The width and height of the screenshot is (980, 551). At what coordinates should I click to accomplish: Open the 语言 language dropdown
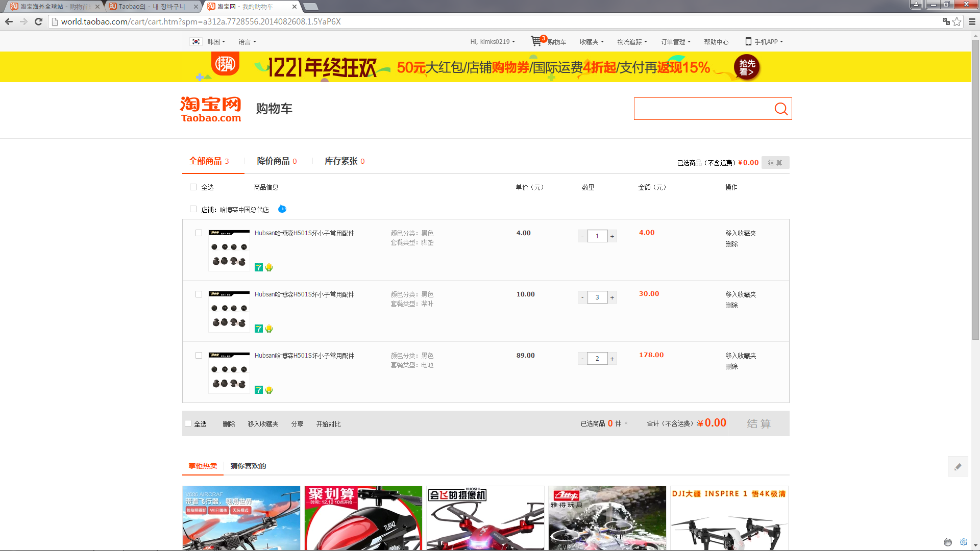click(x=247, y=42)
